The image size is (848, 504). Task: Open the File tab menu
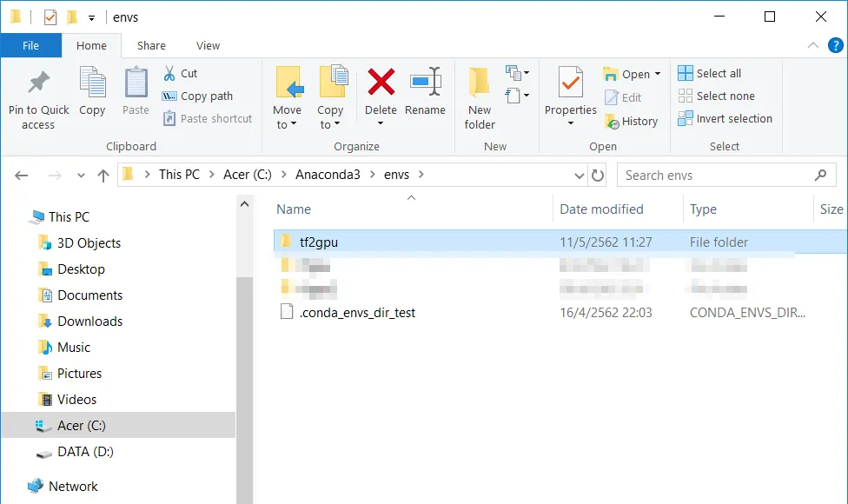tap(30, 45)
